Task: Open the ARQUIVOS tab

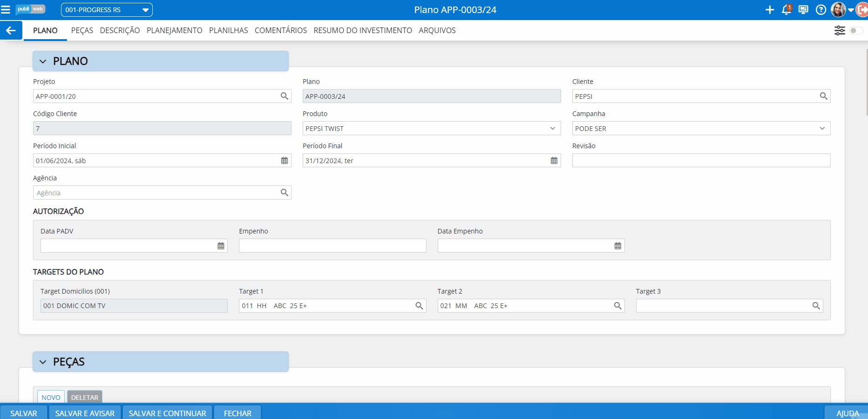Action: 437,30
